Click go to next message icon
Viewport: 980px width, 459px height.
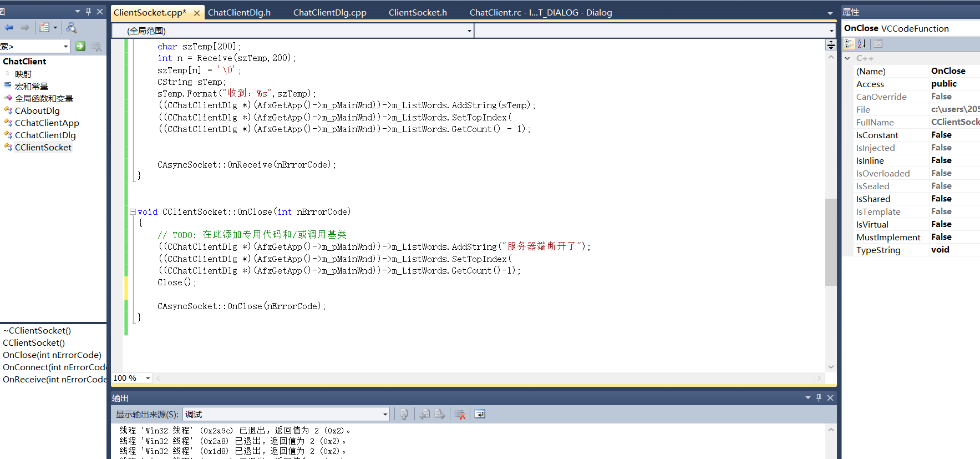click(440, 414)
